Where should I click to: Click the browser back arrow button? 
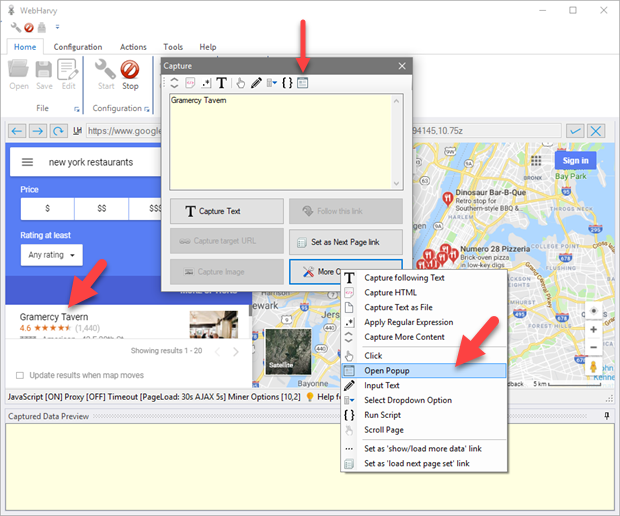point(17,131)
